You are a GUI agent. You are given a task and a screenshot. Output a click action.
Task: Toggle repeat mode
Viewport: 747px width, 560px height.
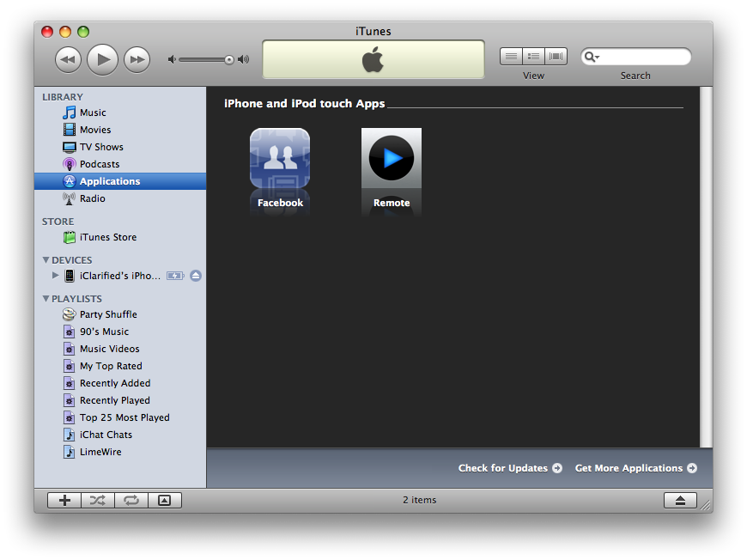coord(131,500)
